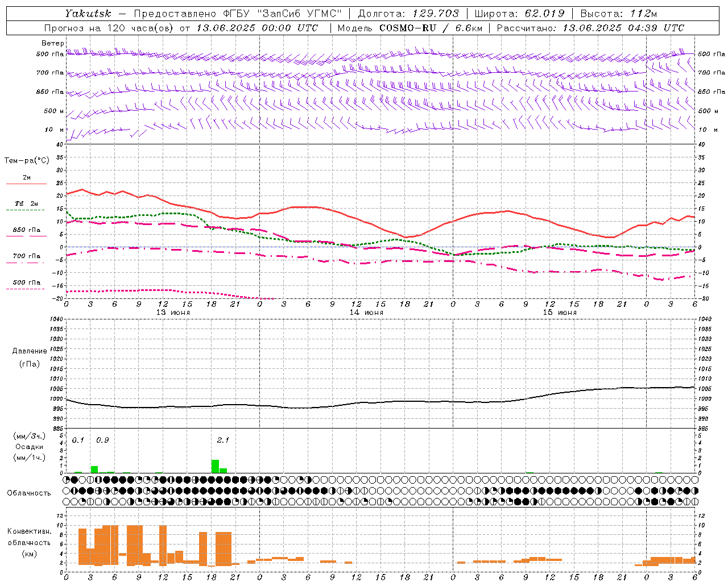Click the 'Ветер' wind section label
The width and height of the screenshot is (728, 582).
[x=53, y=43]
